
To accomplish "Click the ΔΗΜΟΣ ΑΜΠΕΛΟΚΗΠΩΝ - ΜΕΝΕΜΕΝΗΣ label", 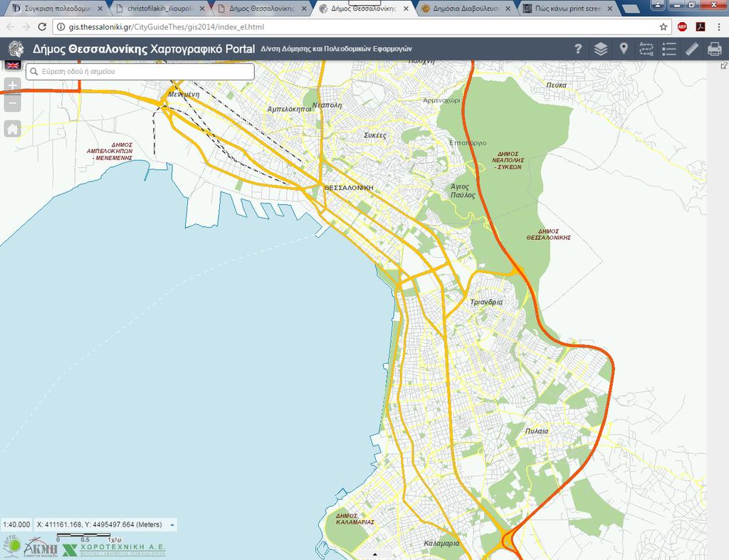I will 110,152.
